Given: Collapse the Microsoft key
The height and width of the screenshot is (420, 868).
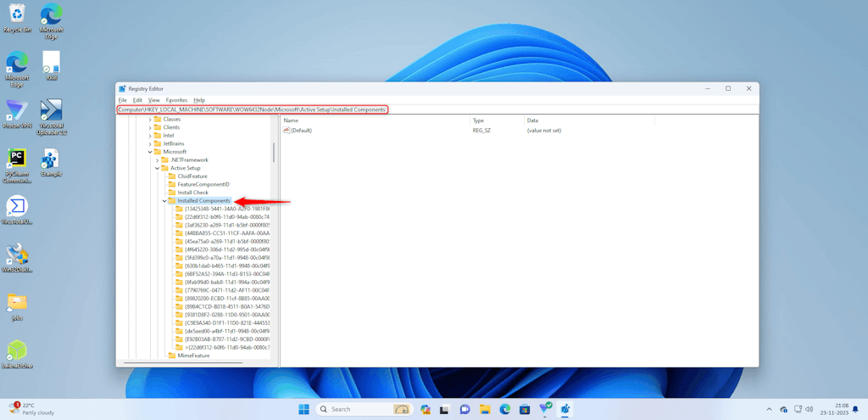Looking at the screenshot, I should [x=150, y=152].
